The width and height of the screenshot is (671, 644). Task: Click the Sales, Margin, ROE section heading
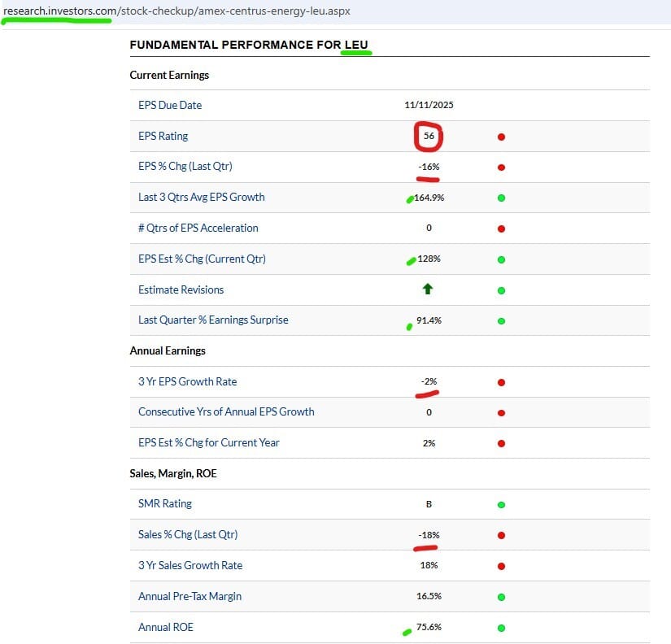173,474
